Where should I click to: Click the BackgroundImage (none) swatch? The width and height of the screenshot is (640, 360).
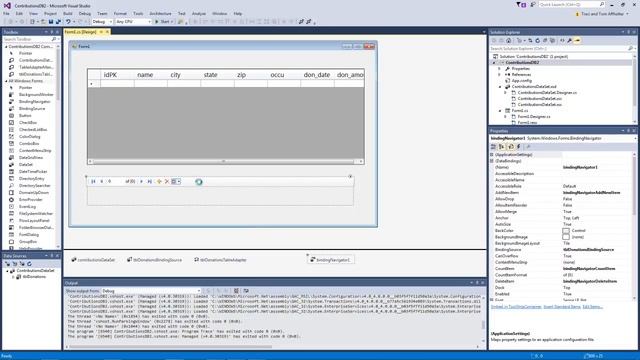[x=566, y=237]
